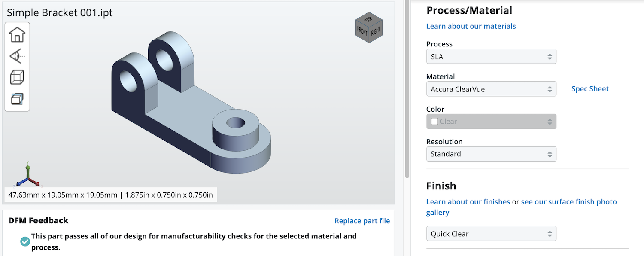This screenshot has height=256, width=644.
Task: Click the Home view icon
Action: pyautogui.click(x=17, y=34)
